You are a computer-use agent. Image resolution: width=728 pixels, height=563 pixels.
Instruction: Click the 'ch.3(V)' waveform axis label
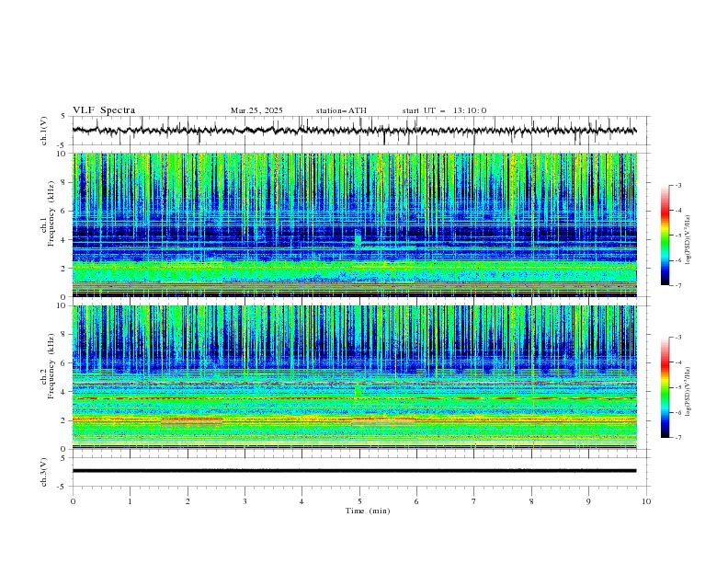click(x=44, y=472)
